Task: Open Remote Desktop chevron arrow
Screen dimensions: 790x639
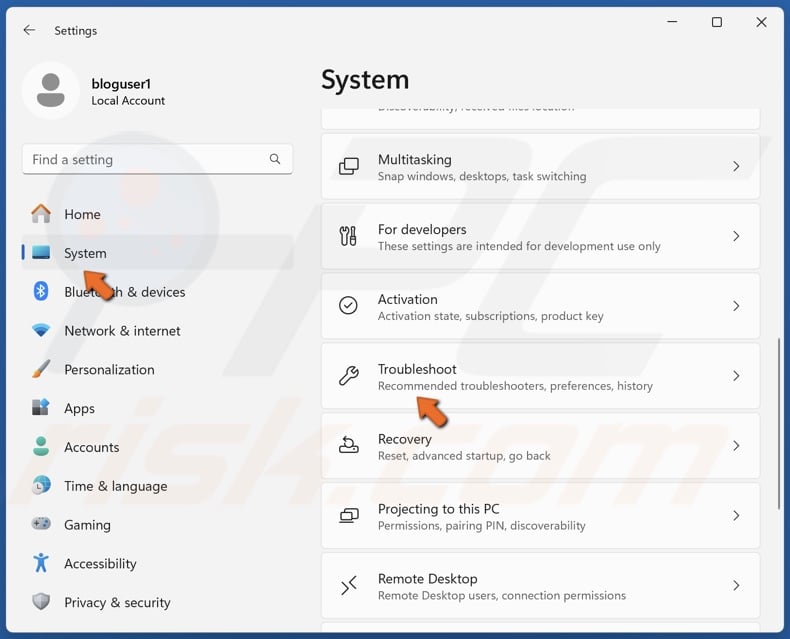Action: pos(736,586)
